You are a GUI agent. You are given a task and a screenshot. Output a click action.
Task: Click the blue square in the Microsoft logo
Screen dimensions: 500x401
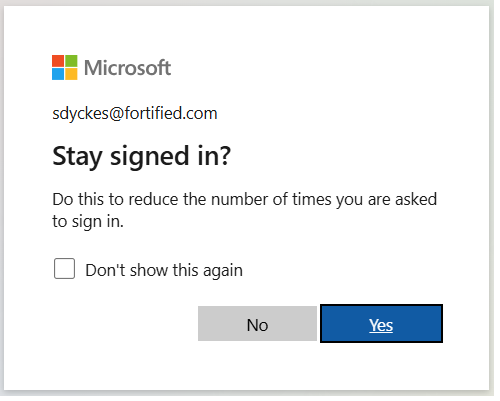[x=58, y=74]
